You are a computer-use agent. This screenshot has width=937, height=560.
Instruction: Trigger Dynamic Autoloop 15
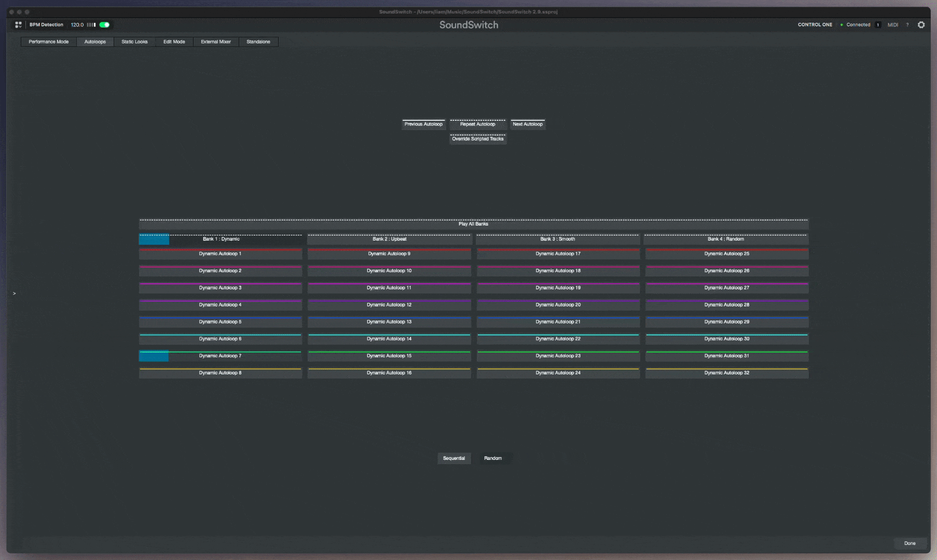(389, 356)
